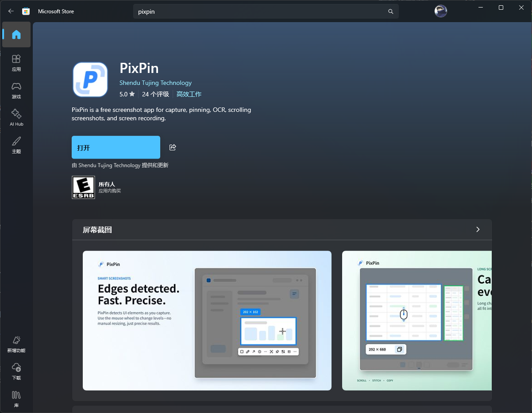Expand the screenshots (屏幕截图) section arrow
The height and width of the screenshot is (413, 532).
pos(478,229)
